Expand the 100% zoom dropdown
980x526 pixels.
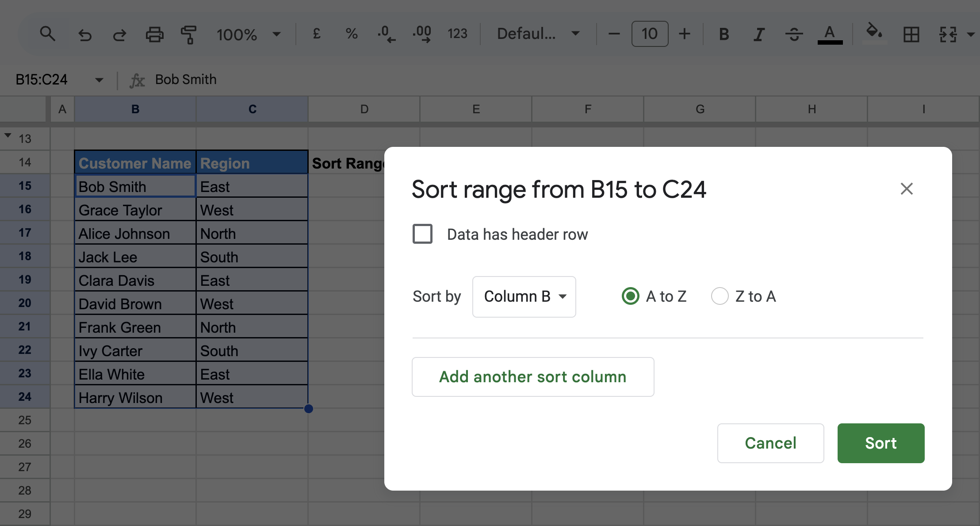tap(249, 34)
